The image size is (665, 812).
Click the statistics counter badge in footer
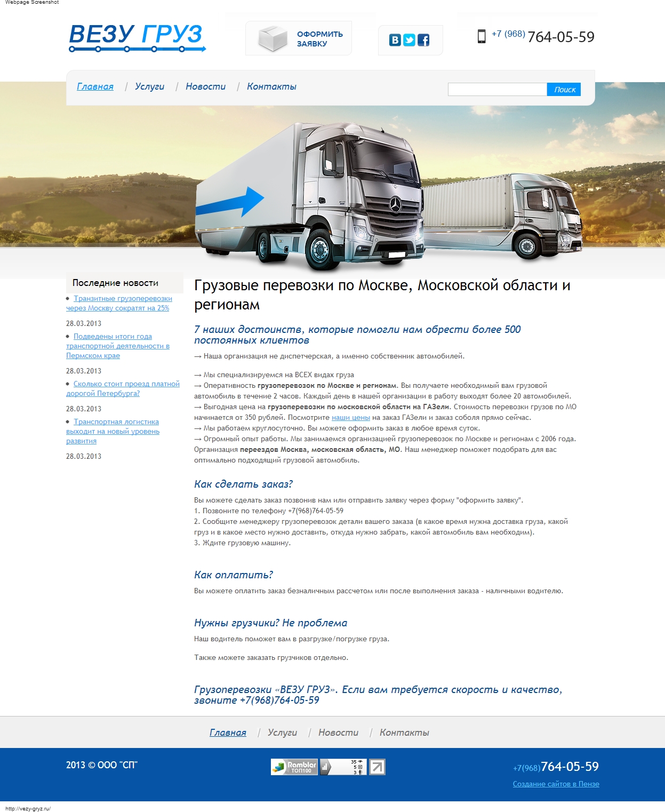(343, 767)
